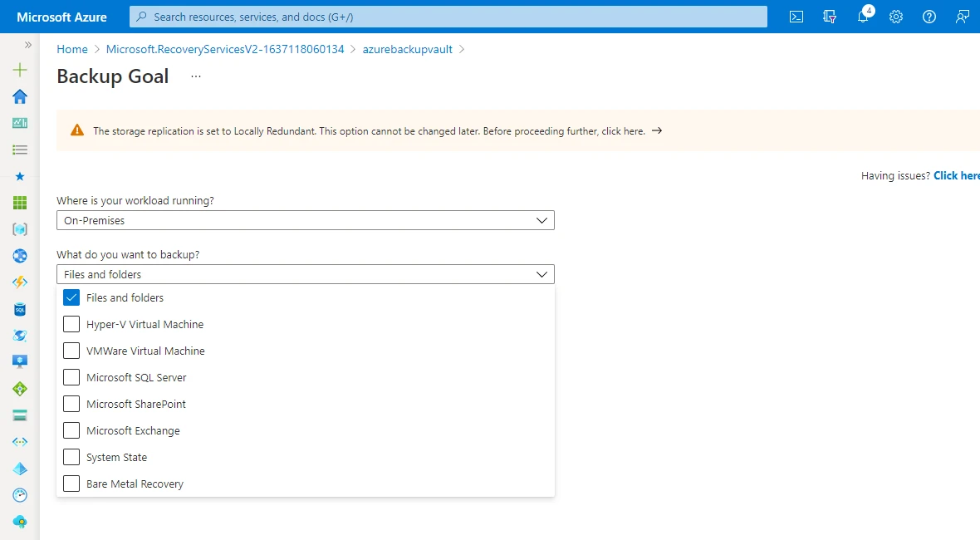
Task: Uncheck Files and folders backup option
Action: (x=71, y=297)
